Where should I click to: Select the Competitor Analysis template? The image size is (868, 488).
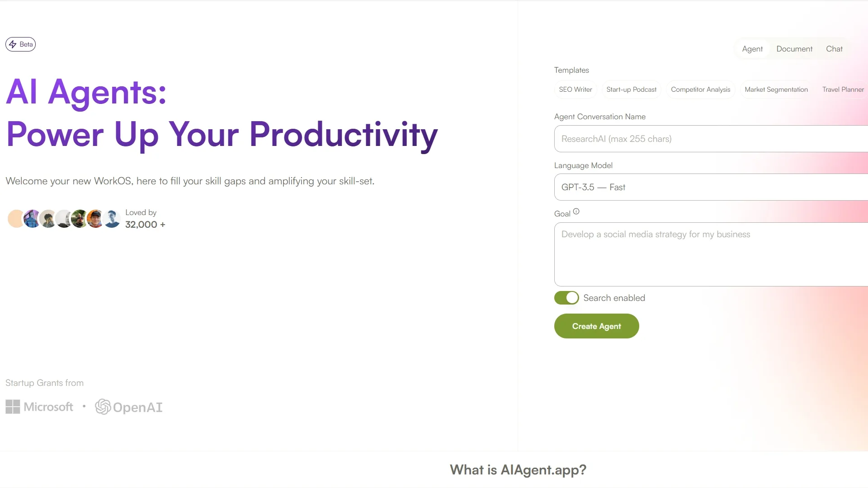tap(700, 89)
